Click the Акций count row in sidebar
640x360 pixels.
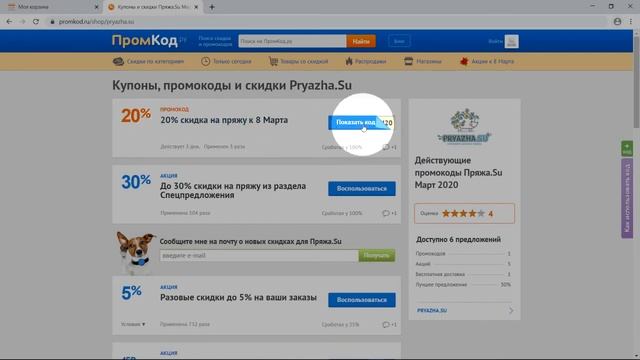(x=463, y=264)
